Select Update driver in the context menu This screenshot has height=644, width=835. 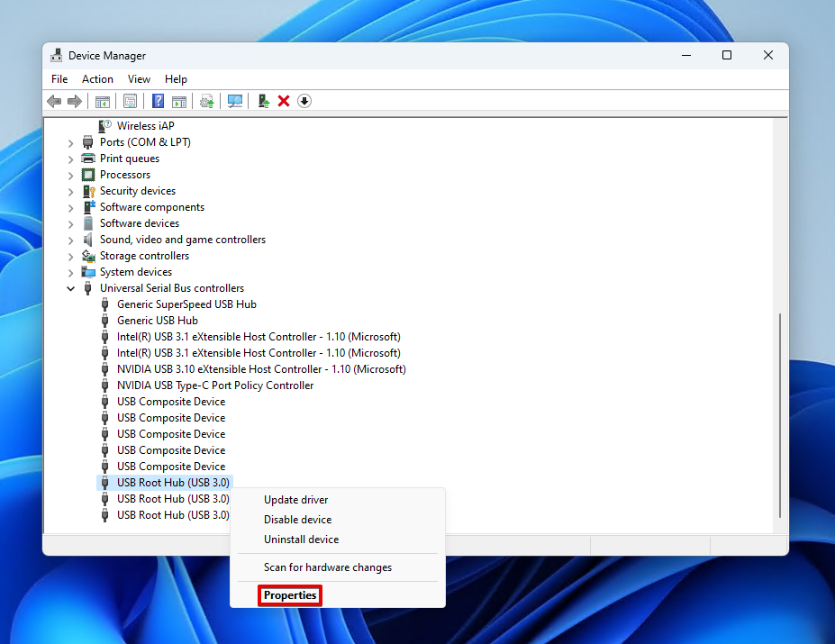coord(295,500)
